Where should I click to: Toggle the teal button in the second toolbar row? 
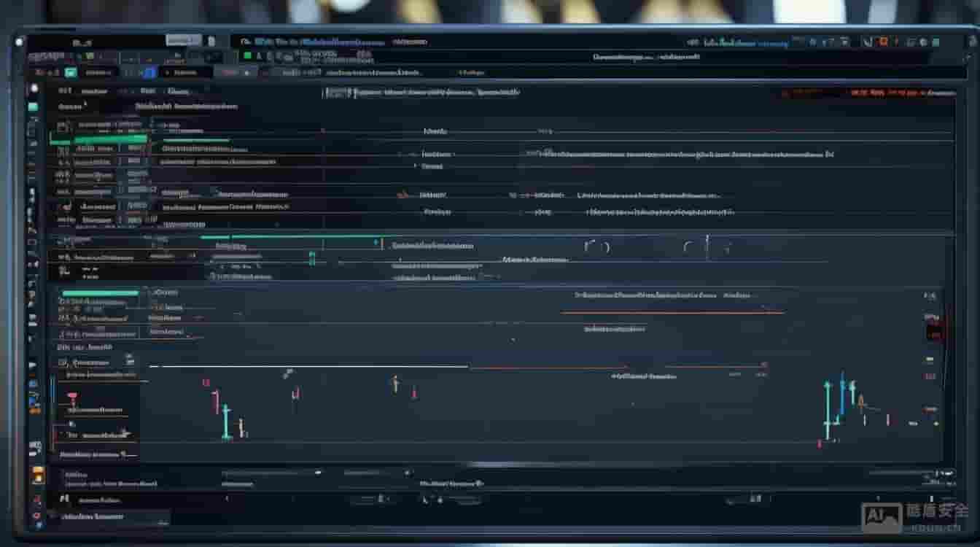[71, 72]
